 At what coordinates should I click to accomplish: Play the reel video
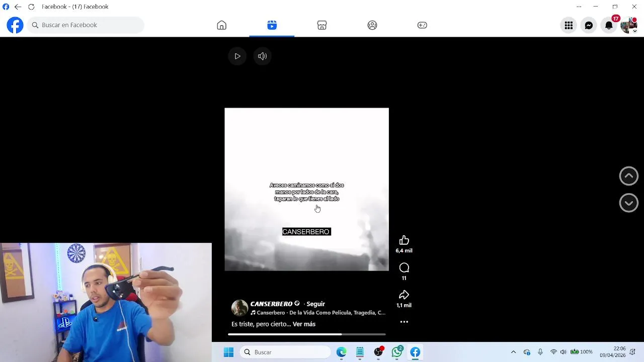click(237, 56)
